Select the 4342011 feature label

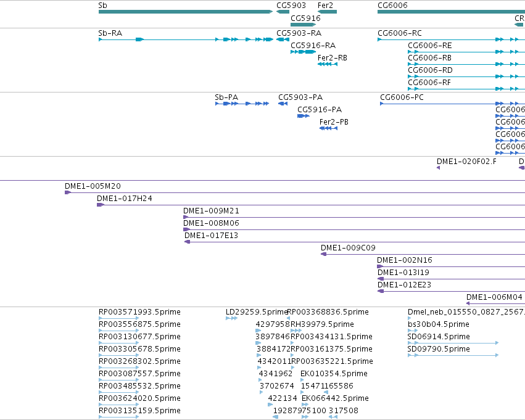pyautogui.click(x=274, y=361)
